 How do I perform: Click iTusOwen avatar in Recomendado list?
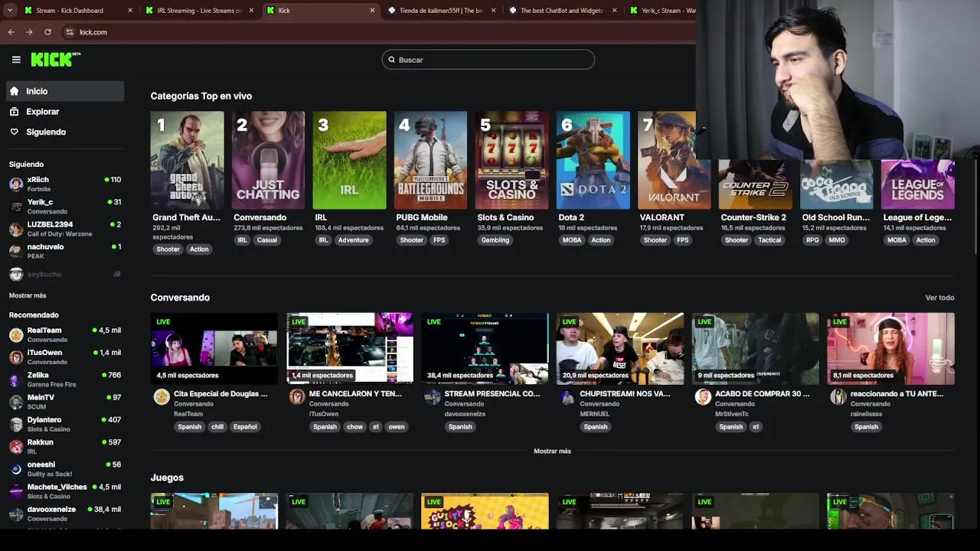16,357
